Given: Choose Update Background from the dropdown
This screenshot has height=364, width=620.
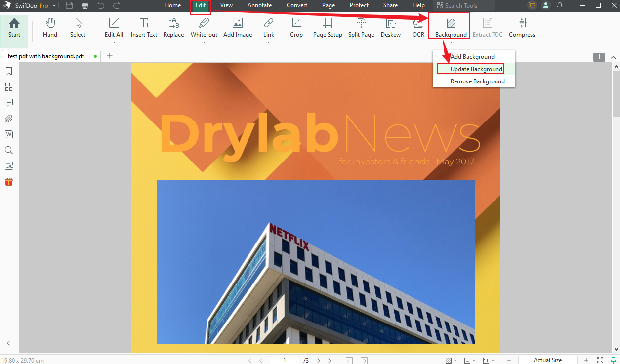Looking at the screenshot, I should click(x=474, y=69).
